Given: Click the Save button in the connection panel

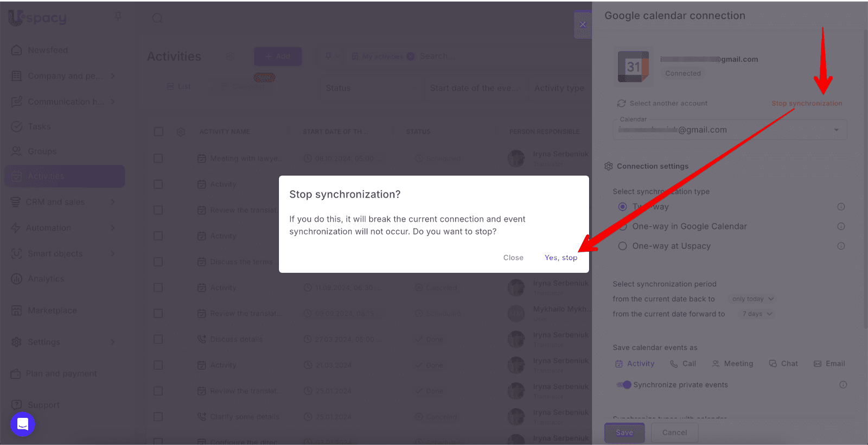Looking at the screenshot, I should (624, 433).
